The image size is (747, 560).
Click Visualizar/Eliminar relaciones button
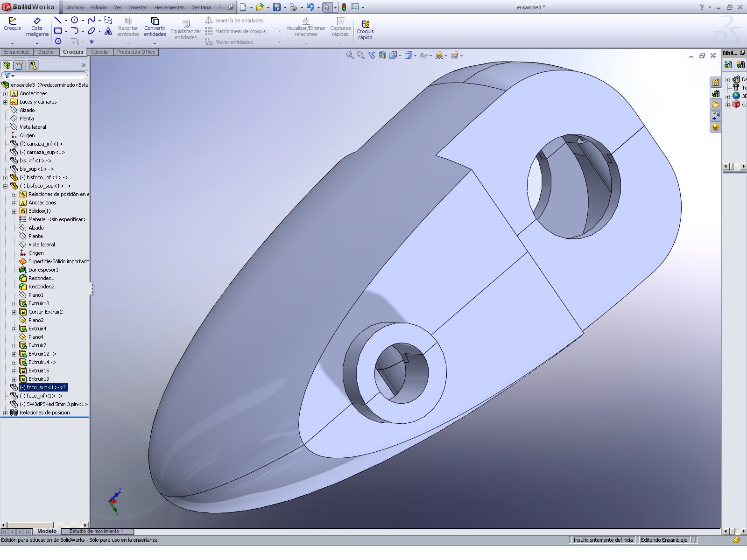click(x=306, y=27)
